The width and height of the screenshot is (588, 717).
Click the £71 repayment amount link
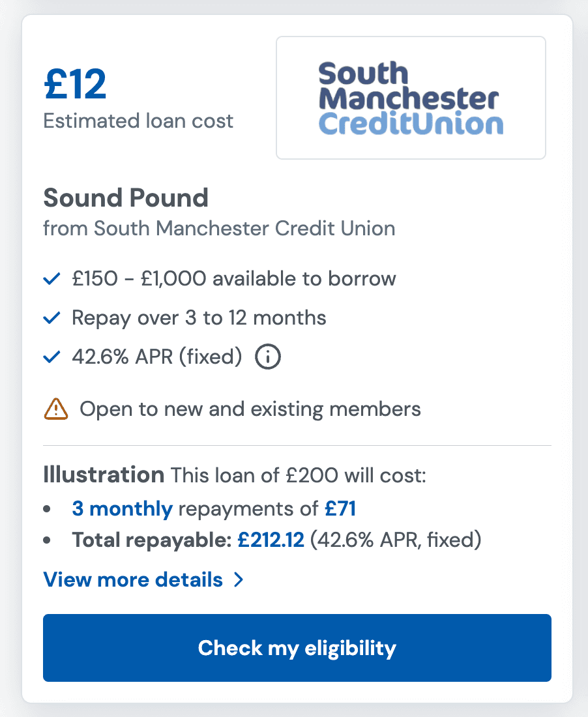pyautogui.click(x=340, y=508)
